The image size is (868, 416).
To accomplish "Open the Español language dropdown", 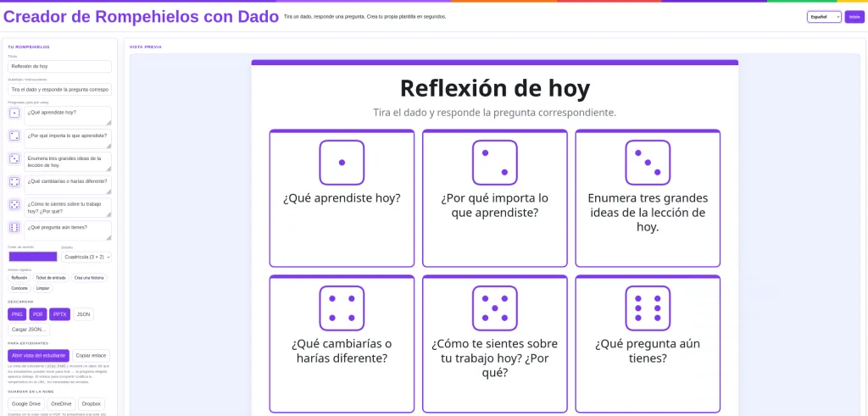I will click(824, 17).
